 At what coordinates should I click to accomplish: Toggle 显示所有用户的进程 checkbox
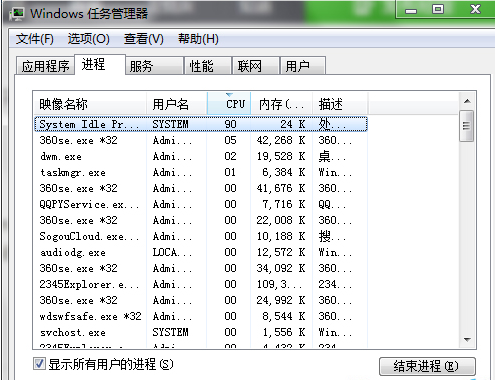coord(39,364)
